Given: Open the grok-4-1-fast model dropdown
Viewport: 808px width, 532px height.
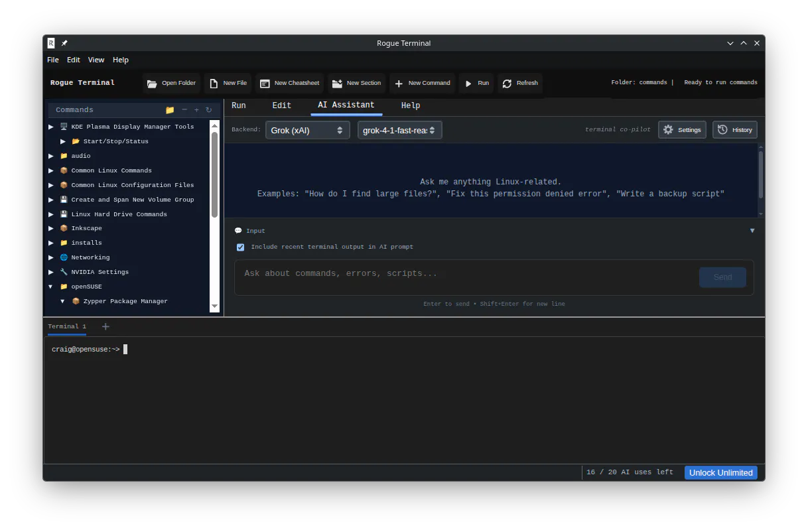Looking at the screenshot, I should point(400,130).
